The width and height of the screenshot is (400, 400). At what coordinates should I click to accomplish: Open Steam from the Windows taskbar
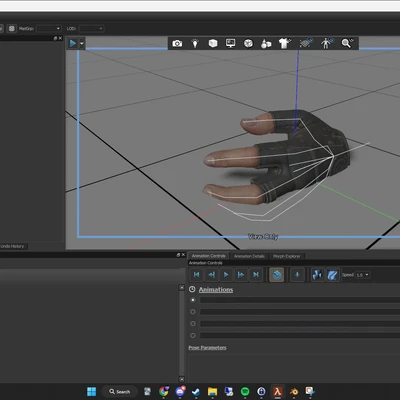(196, 392)
